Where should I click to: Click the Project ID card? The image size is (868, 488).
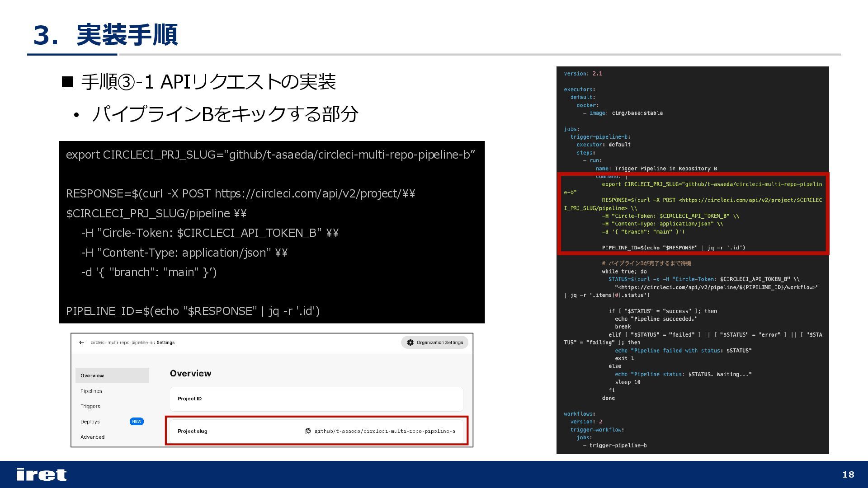[x=316, y=399]
